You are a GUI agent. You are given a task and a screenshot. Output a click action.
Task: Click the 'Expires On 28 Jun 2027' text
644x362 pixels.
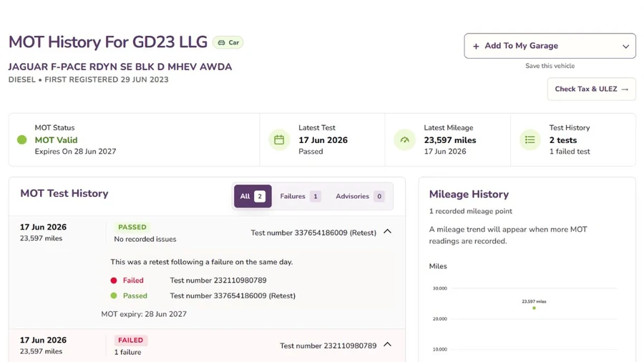pos(75,152)
